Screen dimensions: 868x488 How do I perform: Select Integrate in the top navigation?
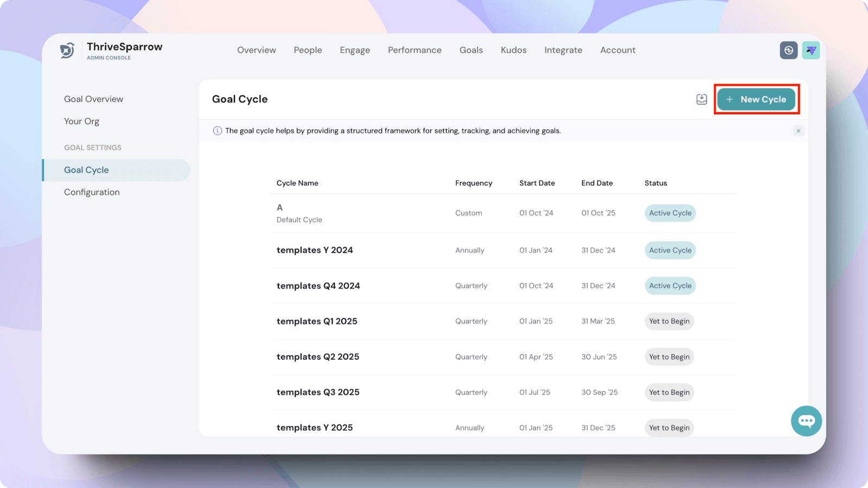(x=563, y=50)
